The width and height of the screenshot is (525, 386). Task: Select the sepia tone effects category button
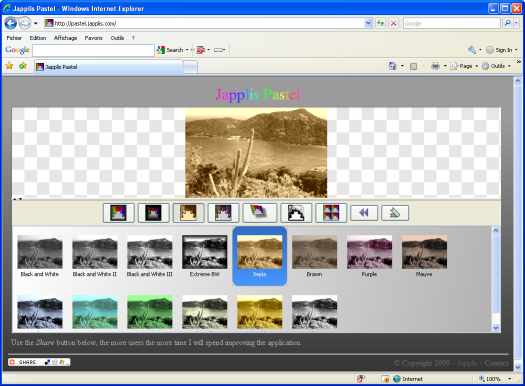point(189,213)
